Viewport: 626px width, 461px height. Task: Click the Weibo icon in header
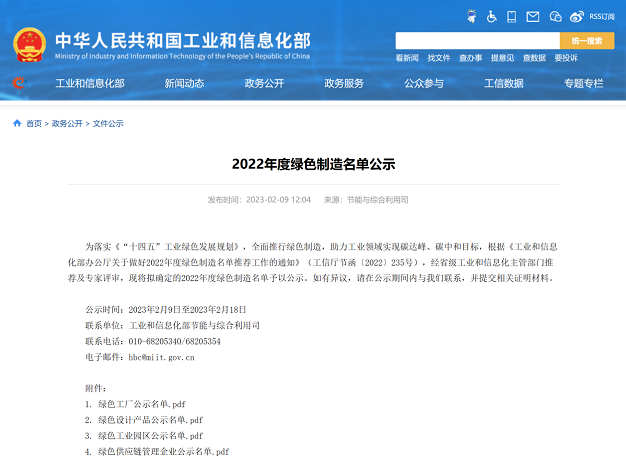[579, 17]
